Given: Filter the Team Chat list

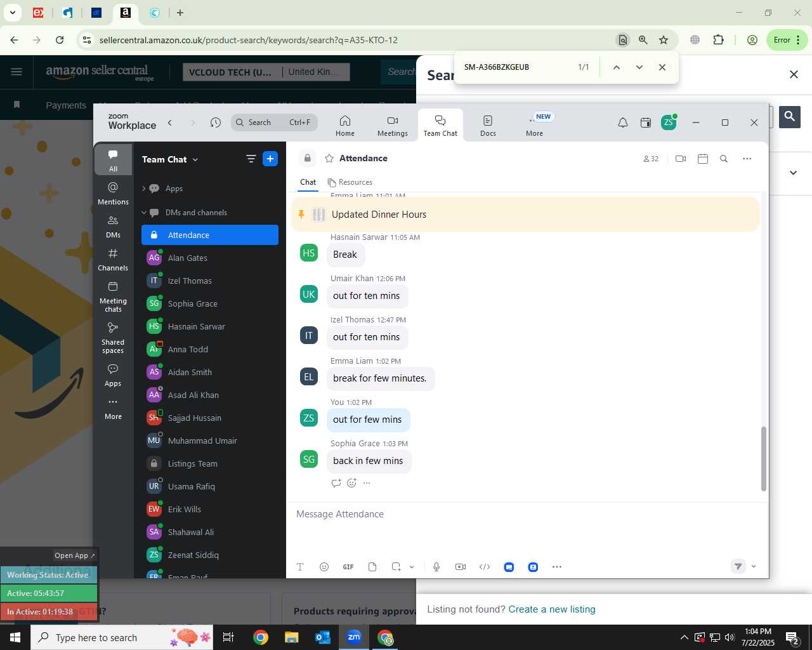Looking at the screenshot, I should [x=251, y=159].
